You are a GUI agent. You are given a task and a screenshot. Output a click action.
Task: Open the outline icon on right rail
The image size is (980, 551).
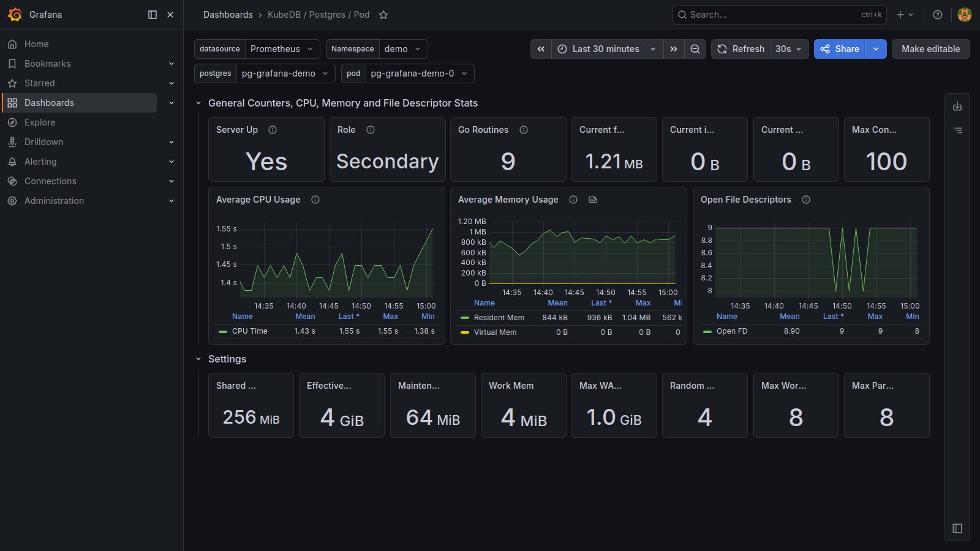click(x=957, y=130)
